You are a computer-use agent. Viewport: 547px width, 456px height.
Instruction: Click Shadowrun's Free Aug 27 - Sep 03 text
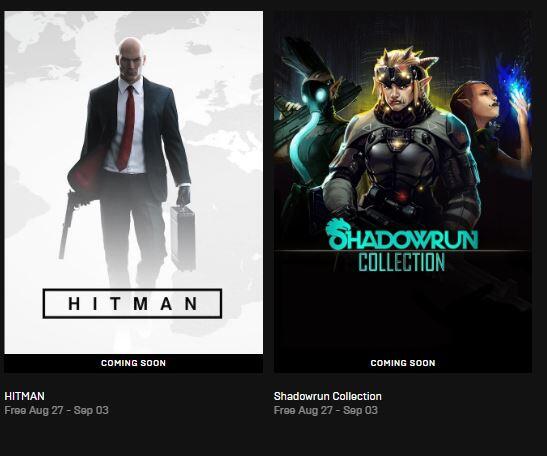pos(326,410)
